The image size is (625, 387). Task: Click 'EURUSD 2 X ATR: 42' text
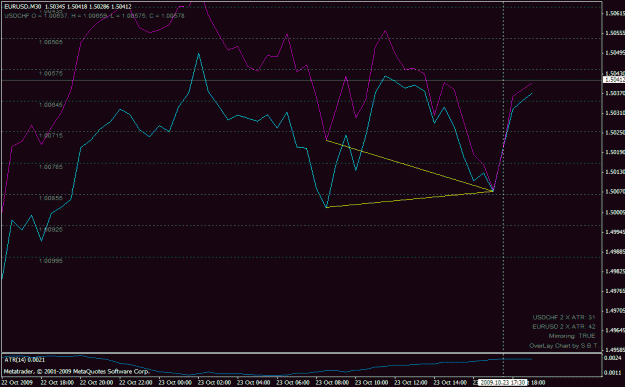[x=564, y=326]
